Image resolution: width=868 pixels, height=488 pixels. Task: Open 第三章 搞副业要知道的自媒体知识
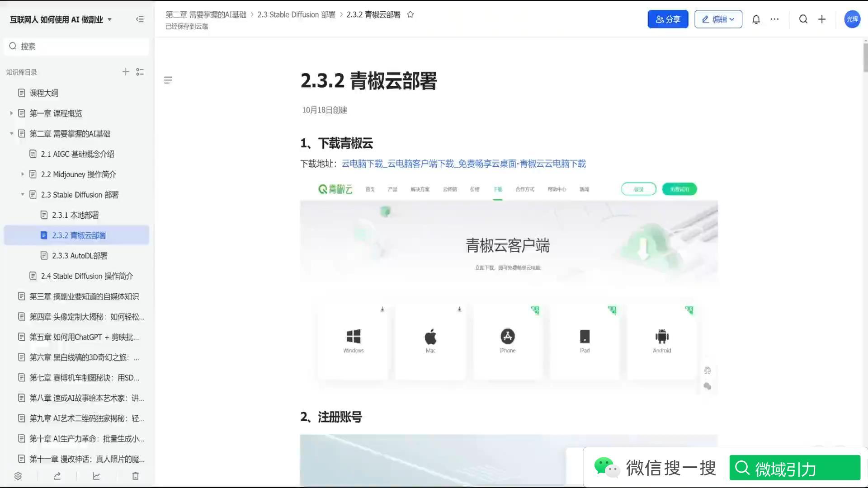(x=76, y=296)
